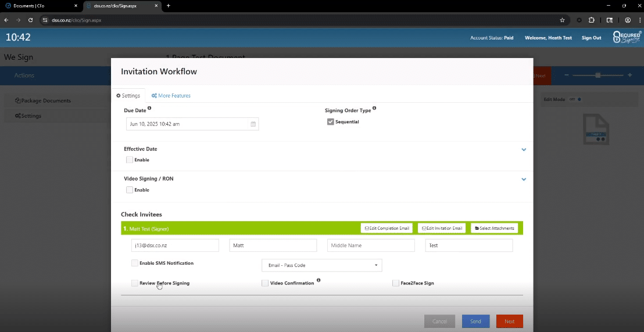
Task: Open the browser profile icon
Action: coord(628,20)
